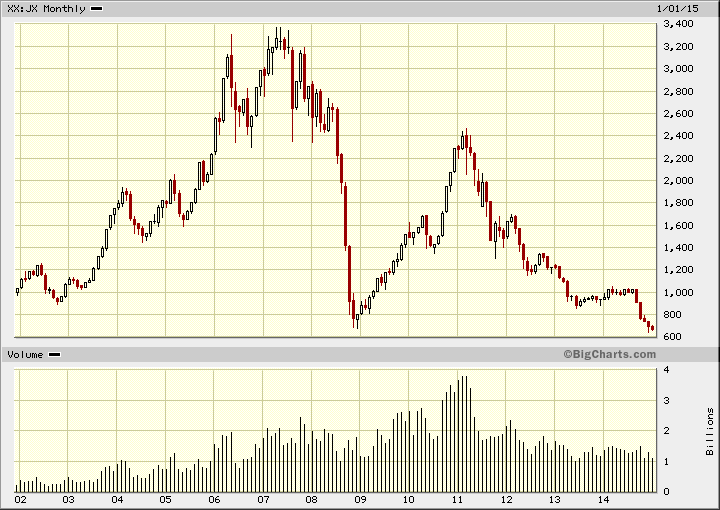
Task: Click year 06 on the time axis
Action: (x=214, y=499)
